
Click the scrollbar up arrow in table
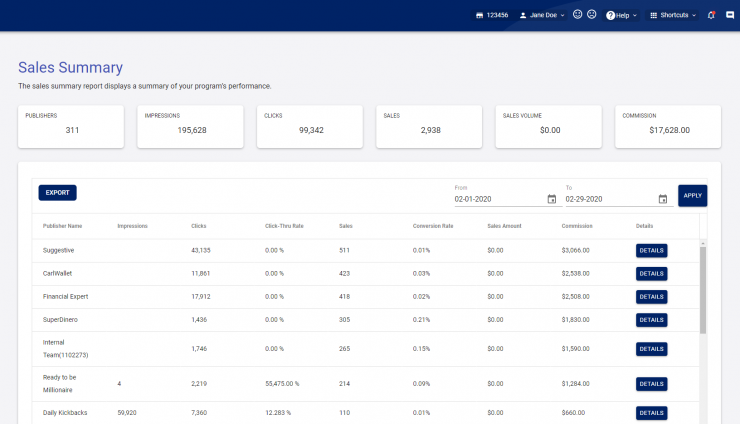point(703,243)
